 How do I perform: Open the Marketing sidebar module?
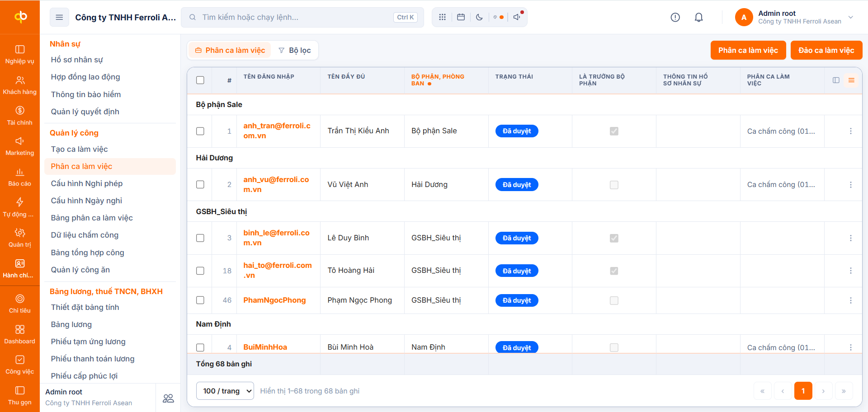20,146
